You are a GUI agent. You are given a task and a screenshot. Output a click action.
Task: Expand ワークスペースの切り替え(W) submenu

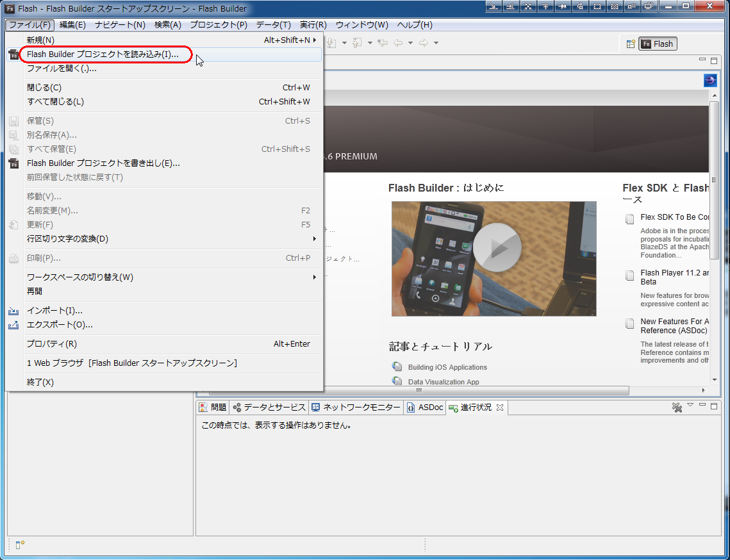pos(164,277)
